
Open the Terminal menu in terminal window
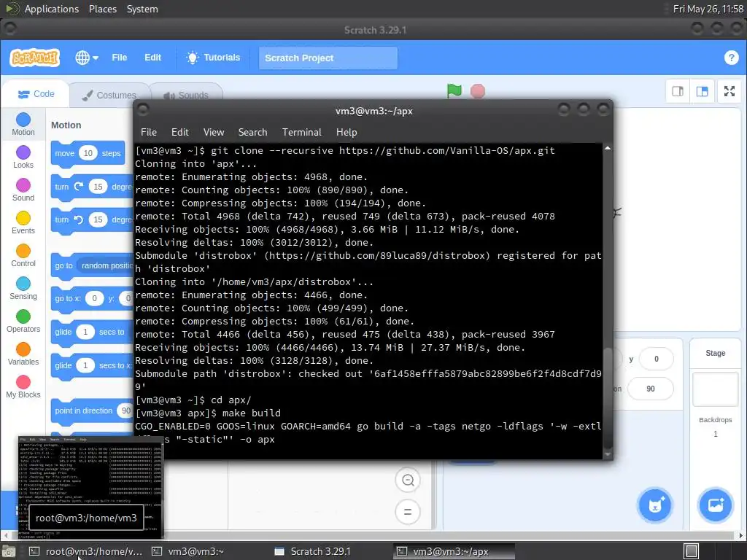pos(301,133)
